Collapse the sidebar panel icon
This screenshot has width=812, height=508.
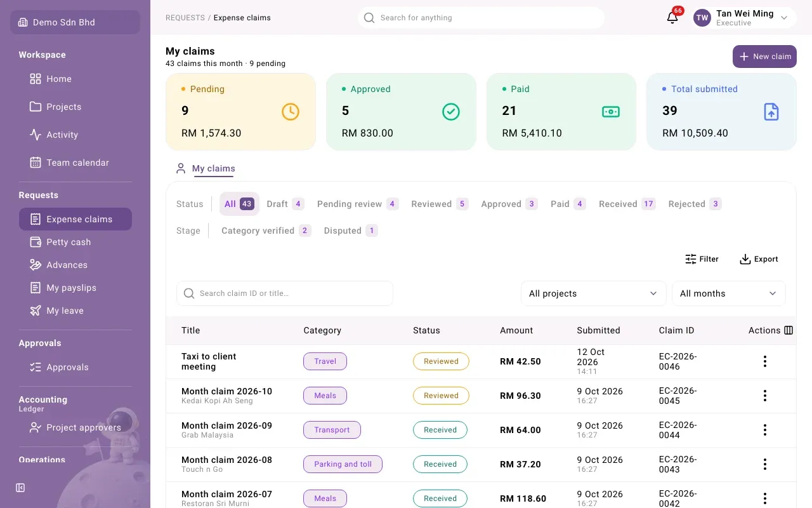click(20, 488)
